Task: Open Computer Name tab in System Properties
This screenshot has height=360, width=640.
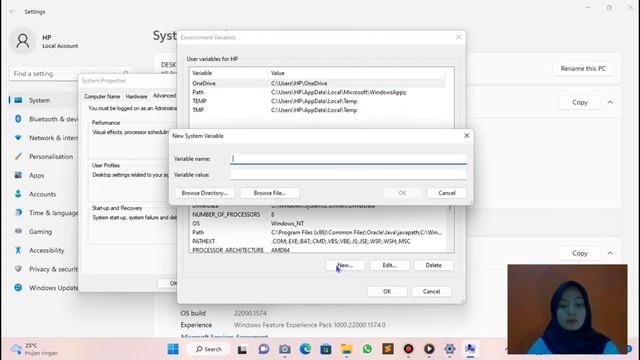Action: click(102, 96)
